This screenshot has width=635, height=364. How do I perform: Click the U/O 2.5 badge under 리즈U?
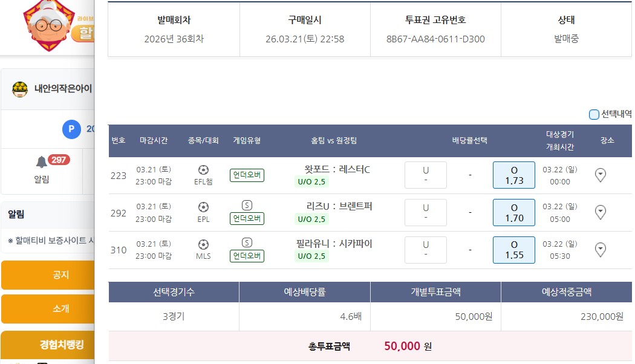coord(311,219)
